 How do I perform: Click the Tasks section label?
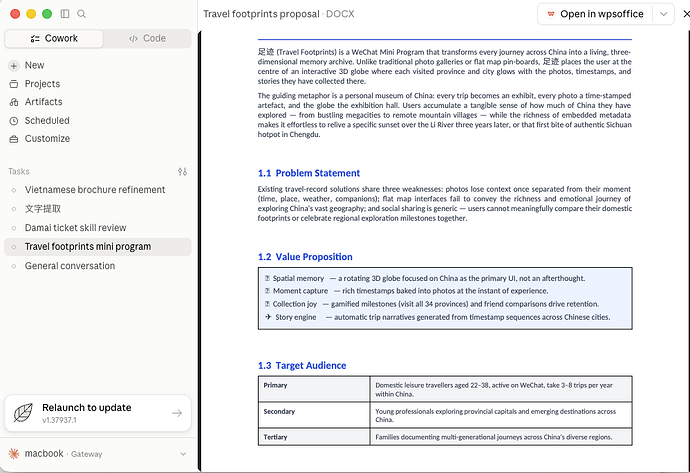[x=19, y=172]
